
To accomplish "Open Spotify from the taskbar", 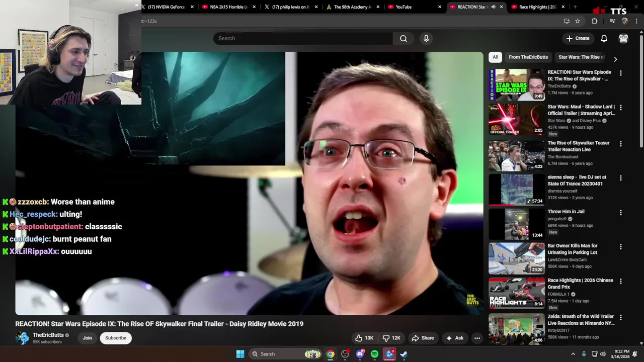I will (374, 354).
